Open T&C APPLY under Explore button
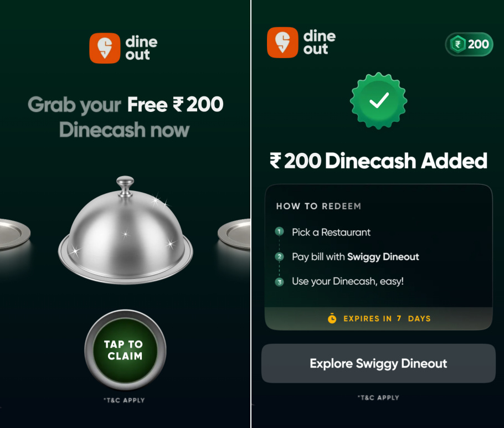The height and width of the screenshot is (428, 504). (x=378, y=398)
